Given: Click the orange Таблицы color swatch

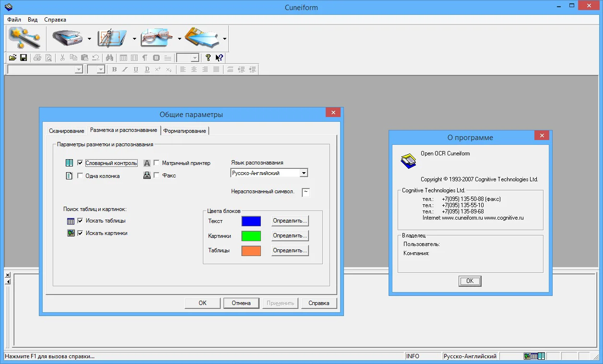Looking at the screenshot, I should [251, 251].
